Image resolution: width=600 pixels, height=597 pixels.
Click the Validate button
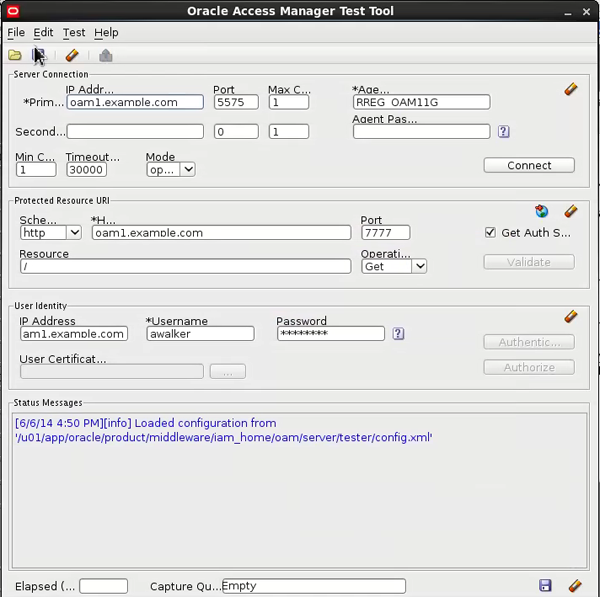point(529,262)
